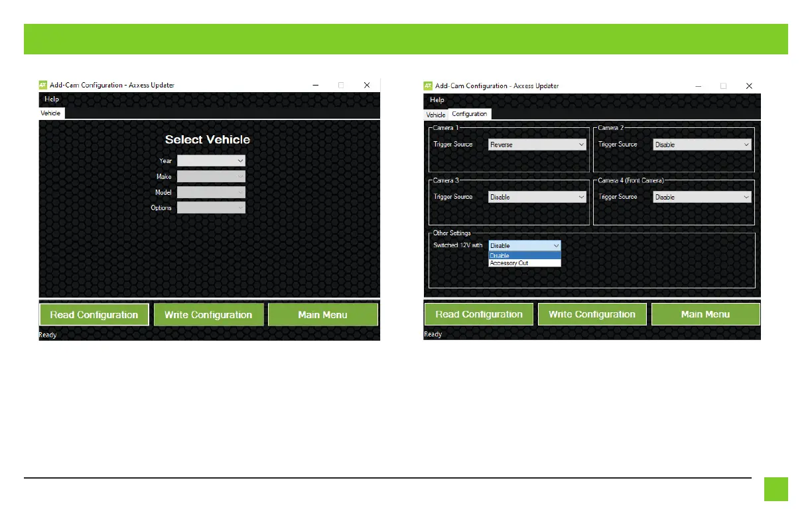This screenshot has width=812, height=525.
Task: Click the Axxess app icon on the Select Vehicle window
Action: pos(43,85)
